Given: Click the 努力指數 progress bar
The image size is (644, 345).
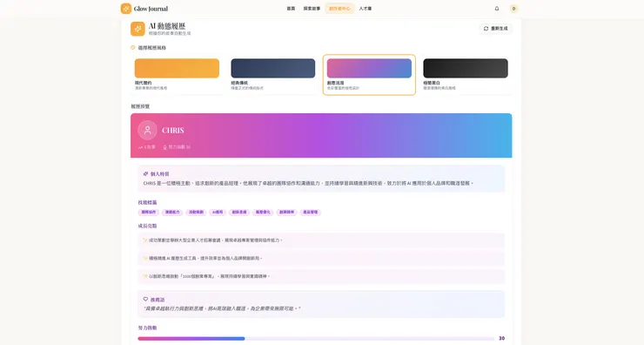Looking at the screenshot, I should (316, 338).
